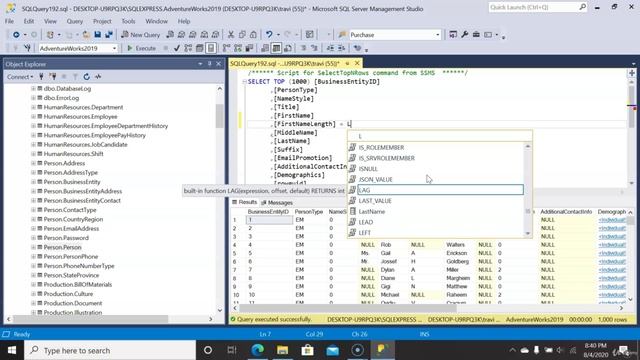Click the PersonType column header in results

[309, 212]
